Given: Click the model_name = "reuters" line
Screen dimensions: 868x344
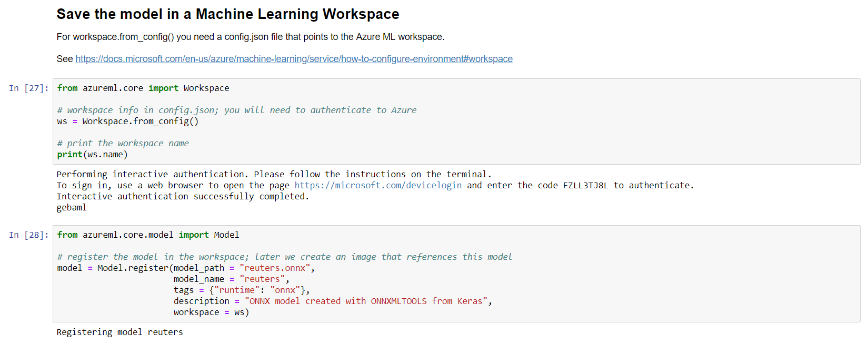Looking at the screenshot, I should [x=231, y=279].
